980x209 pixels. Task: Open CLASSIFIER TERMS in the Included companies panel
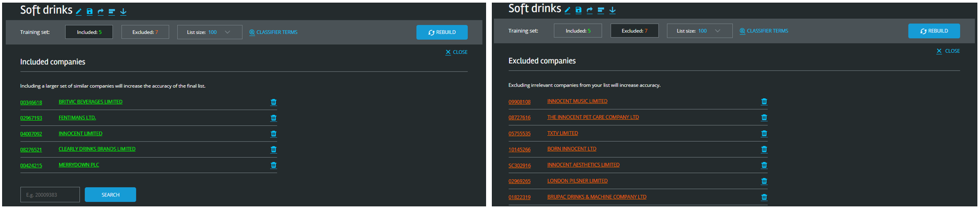tap(273, 32)
